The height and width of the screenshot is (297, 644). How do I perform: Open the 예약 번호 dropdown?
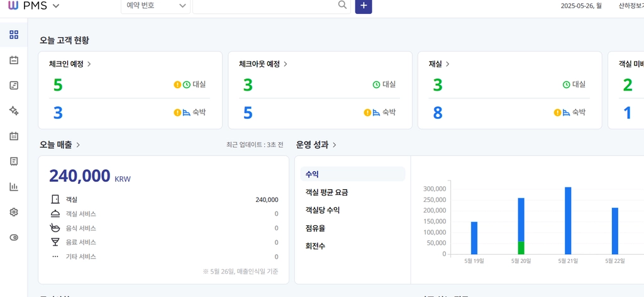pos(155,6)
